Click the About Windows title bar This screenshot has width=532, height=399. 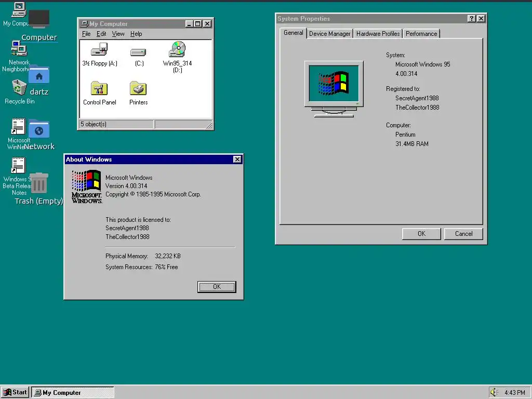(x=153, y=159)
